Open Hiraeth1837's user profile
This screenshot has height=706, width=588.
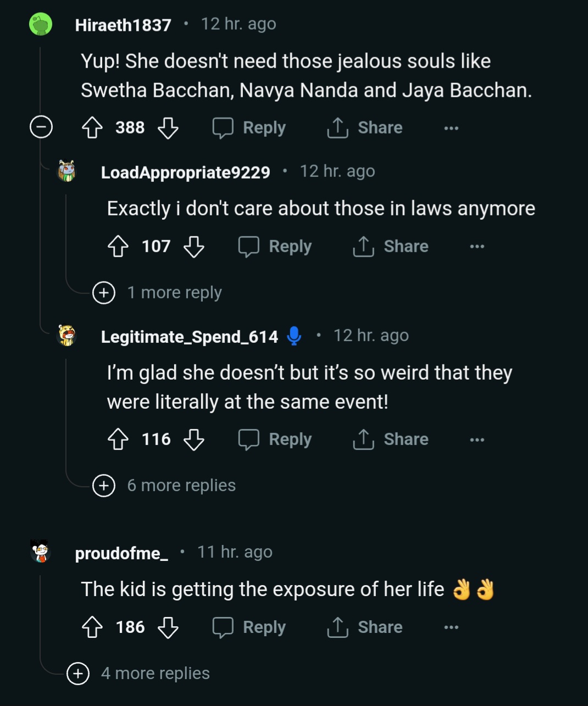pyautogui.click(x=123, y=25)
